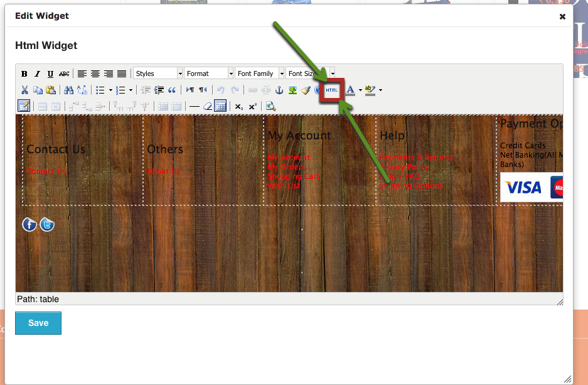Toggle Italic formatting
This screenshot has height=385, width=588.
click(x=37, y=74)
